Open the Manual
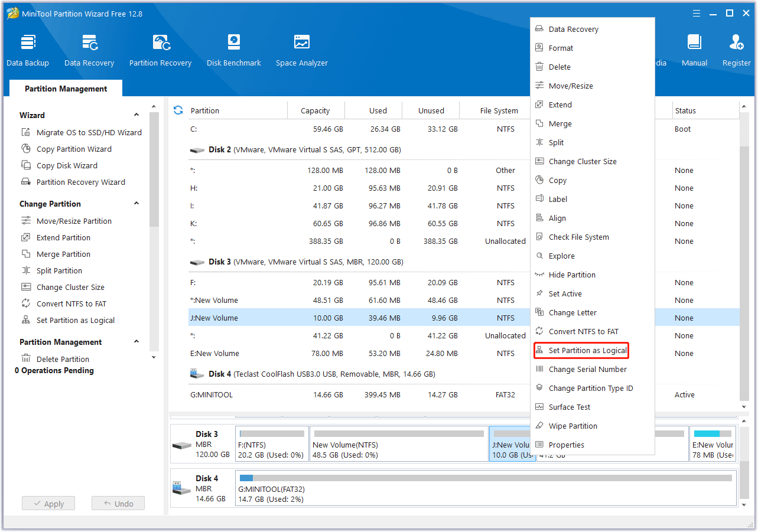Image resolution: width=758 pixels, height=532 pixels. [694, 48]
